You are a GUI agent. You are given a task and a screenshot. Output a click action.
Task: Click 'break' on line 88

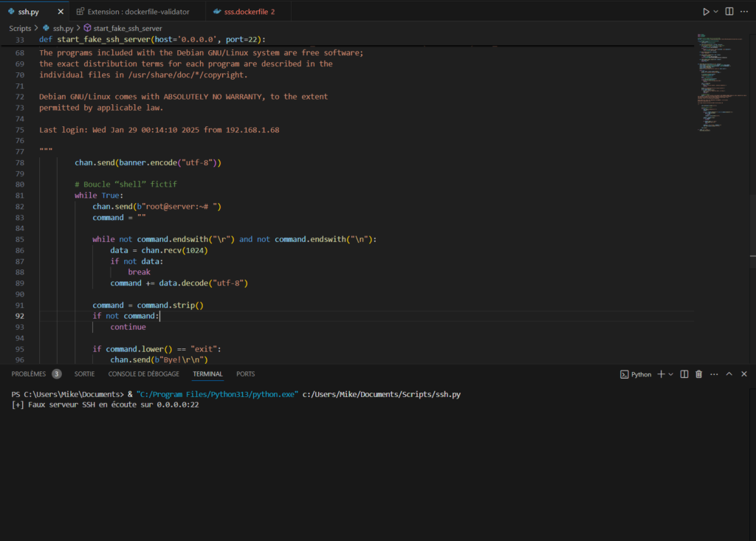coord(139,272)
